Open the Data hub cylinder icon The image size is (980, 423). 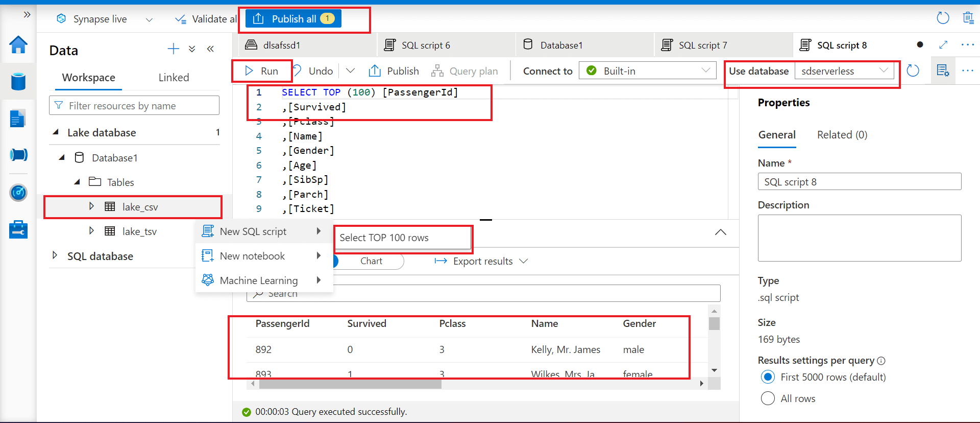coord(18,81)
